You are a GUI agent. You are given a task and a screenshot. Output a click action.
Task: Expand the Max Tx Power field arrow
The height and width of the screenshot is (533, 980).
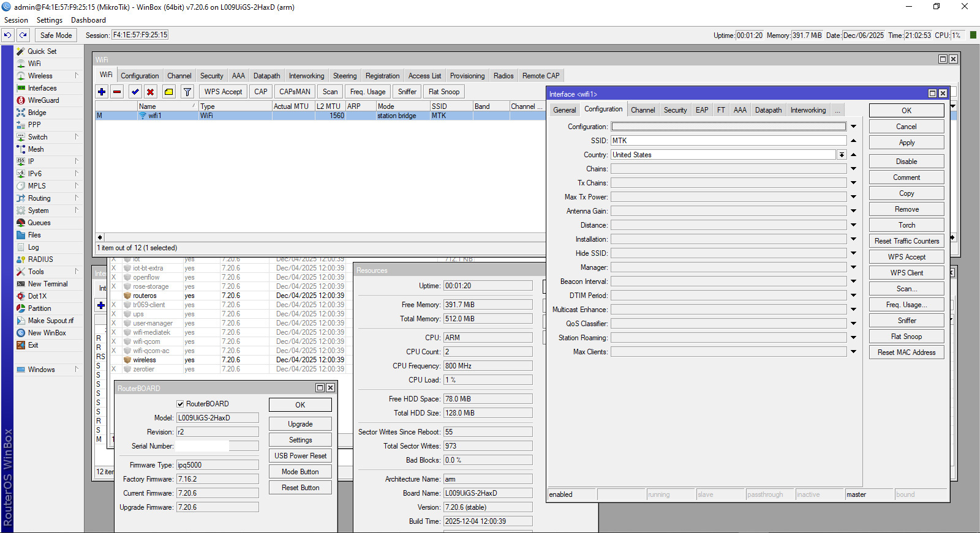pyautogui.click(x=853, y=197)
